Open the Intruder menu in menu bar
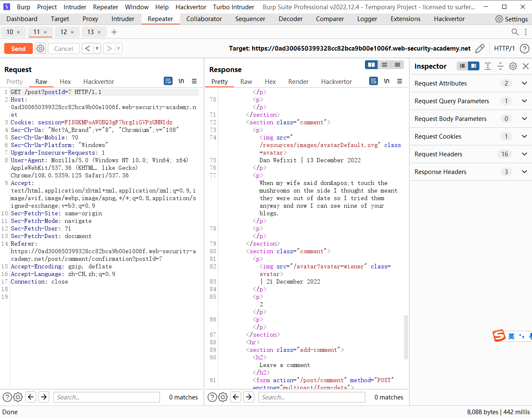Screen dimensions: 532x418 click(75, 7)
